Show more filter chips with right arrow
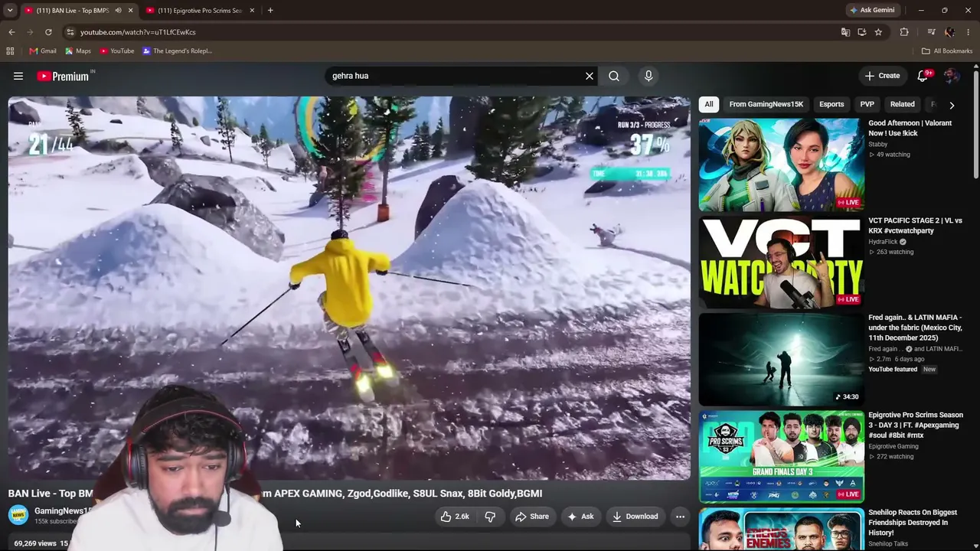The image size is (980, 551). pyautogui.click(x=952, y=105)
